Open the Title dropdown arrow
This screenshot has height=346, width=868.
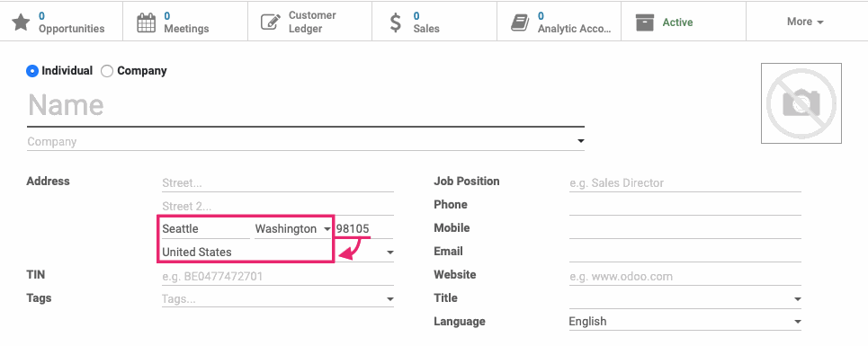tap(797, 299)
